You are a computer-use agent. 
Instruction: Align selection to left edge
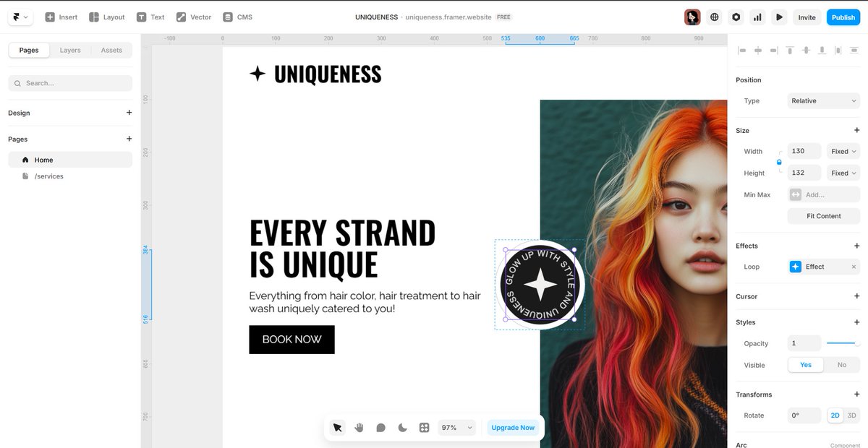[x=742, y=51]
